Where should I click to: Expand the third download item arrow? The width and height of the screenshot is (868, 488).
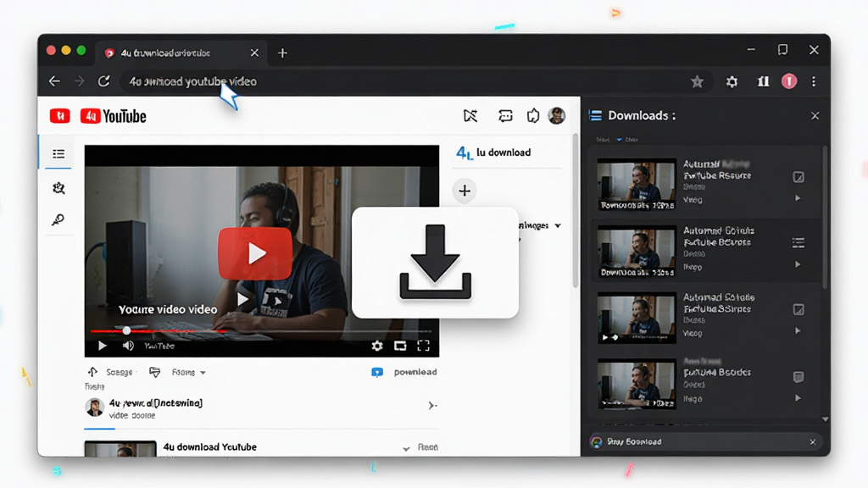pyautogui.click(x=798, y=331)
